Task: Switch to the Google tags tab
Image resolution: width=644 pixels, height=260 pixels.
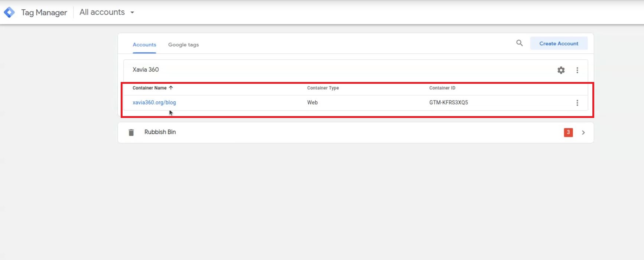Action: click(x=183, y=45)
